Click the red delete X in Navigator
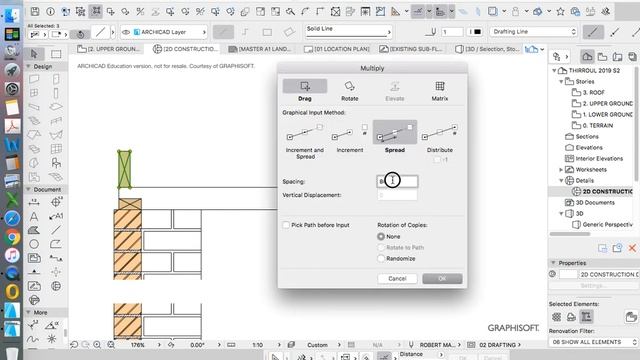This screenshot has width=640, height=360. [632, 248]
